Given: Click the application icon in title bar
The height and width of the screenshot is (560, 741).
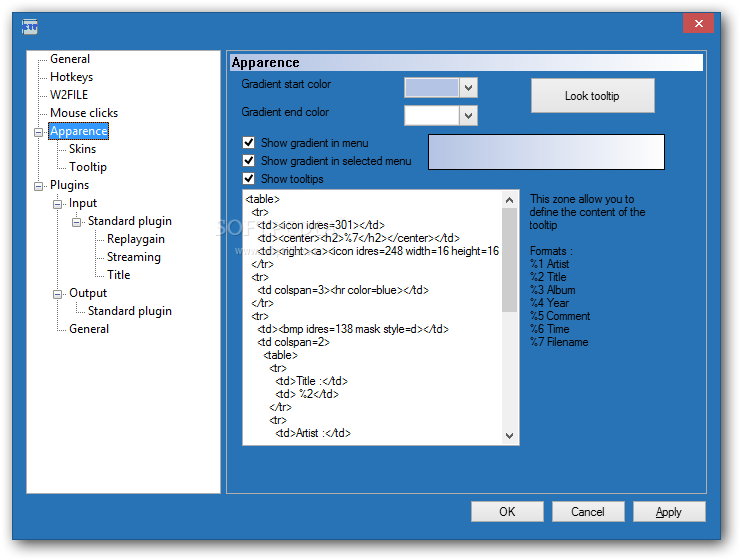Looking at the screenshot, I should tap(29, 26).
